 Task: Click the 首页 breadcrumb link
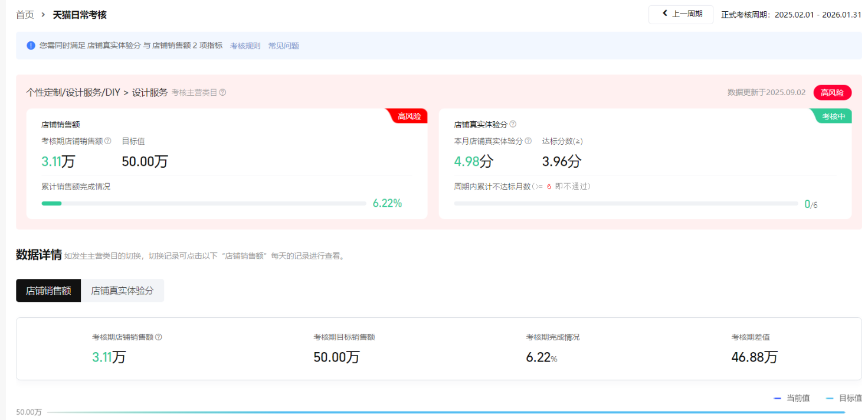[x=25, y=15]
